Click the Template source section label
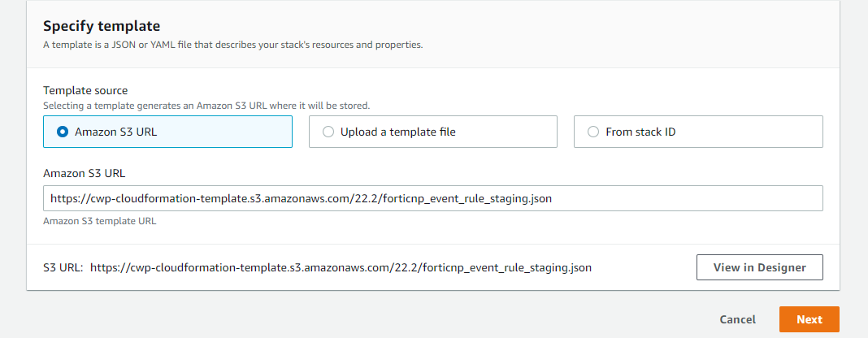The image size is (868, 338). point(85,91)
